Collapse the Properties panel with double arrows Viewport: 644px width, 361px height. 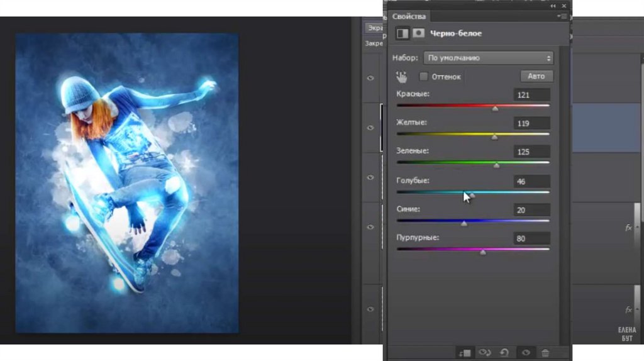[x=553, y=6]
